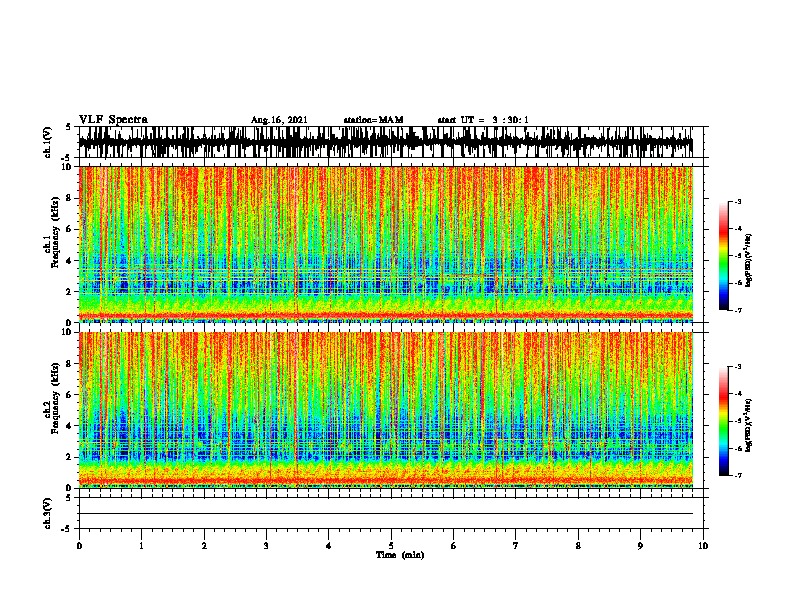Screen dimensions: 792x612
Task: Click the "-7" value on ch.2 color bar
Action: click(737, 475)
